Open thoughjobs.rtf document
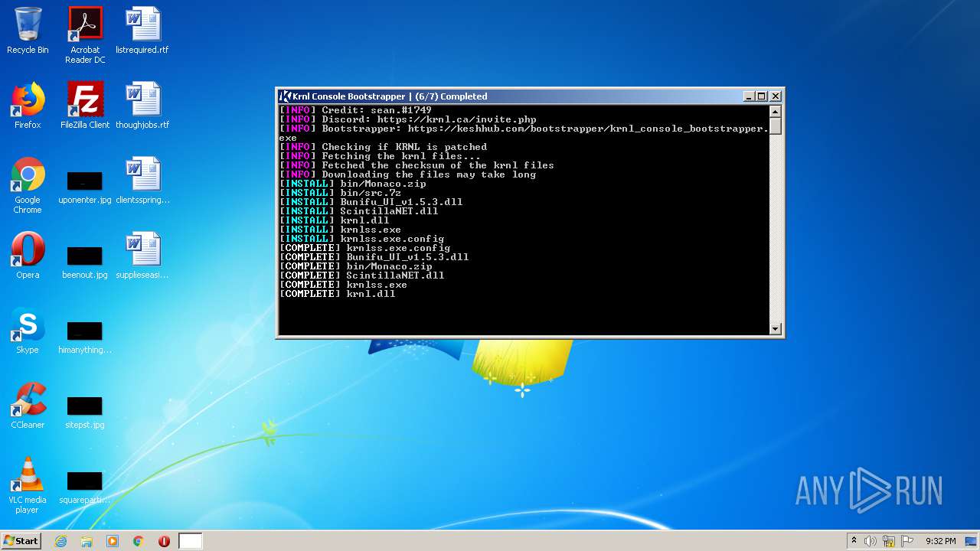 [x=142, y=106]
